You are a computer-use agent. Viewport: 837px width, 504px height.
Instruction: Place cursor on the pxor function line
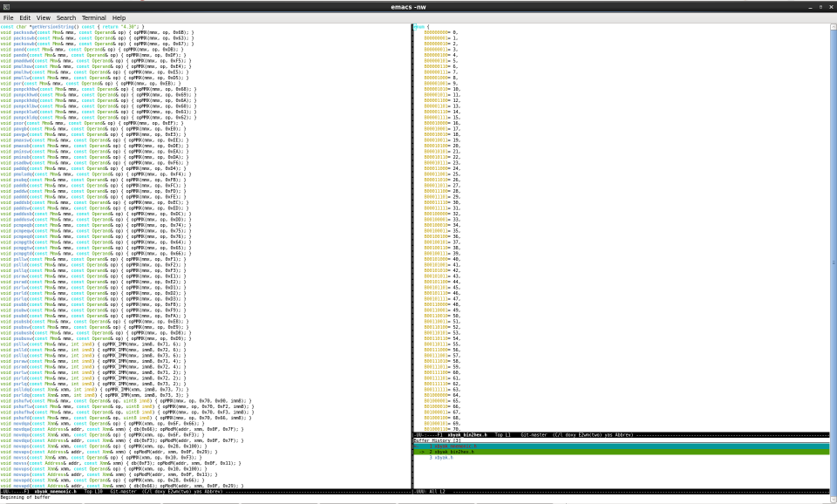pyautogui.click(x=92, y=123)
